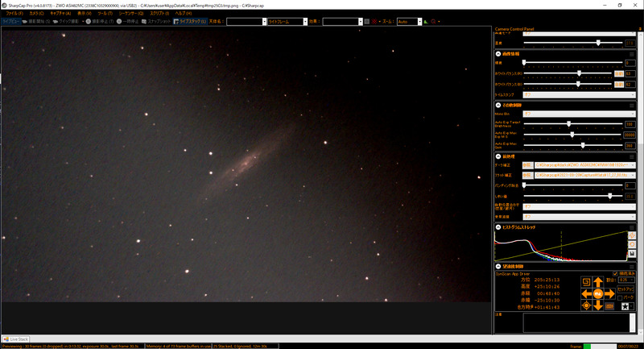Viewport: 644px width, 349px height.
Task: Click the lightning auto-stretch histogram icon
Action: pos(632,235)
